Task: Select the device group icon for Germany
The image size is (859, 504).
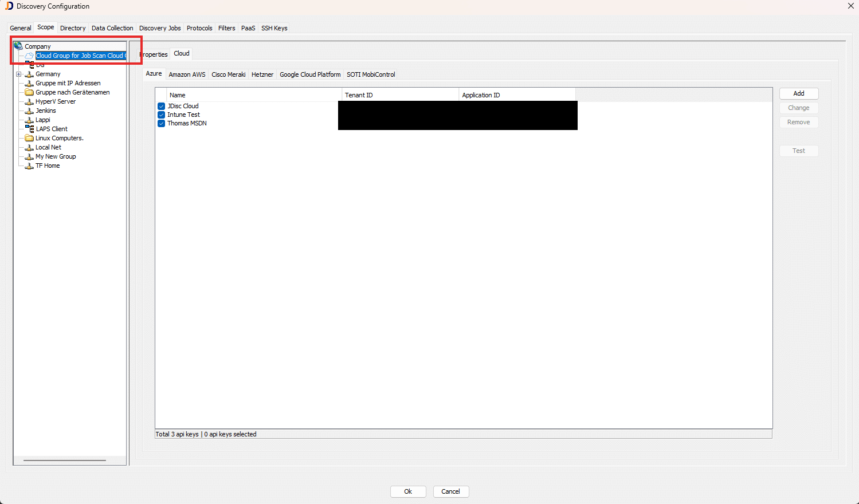Action: (x=29, y=74)
